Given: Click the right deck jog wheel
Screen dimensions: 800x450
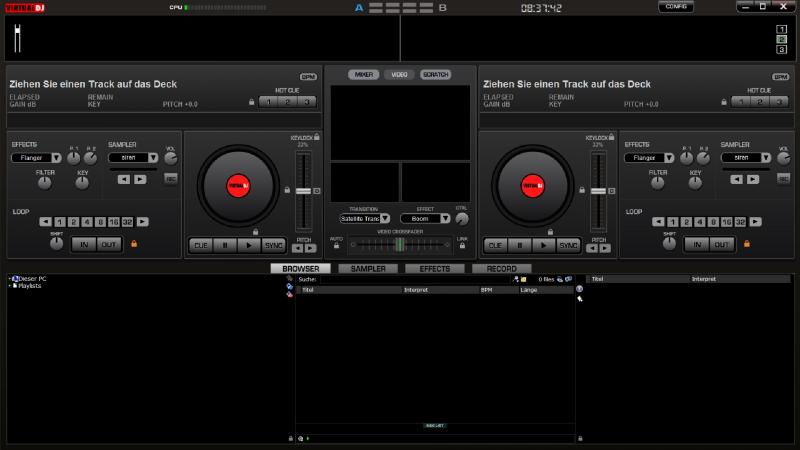Looking at the screenshot, I should 533,186.
